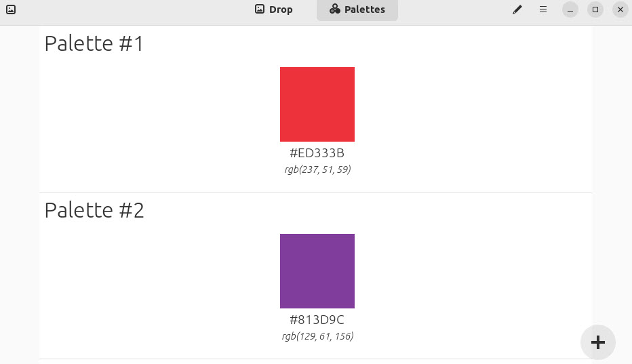
Task: Switch to the Drop tab
Action: pyautogui.click(x=274, y=9)
